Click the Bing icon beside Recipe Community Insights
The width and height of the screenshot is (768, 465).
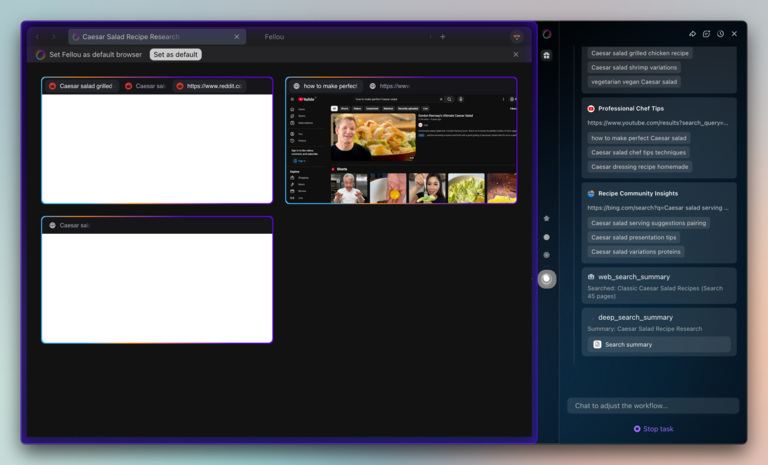pyautogui.click(x=591, y=194)
